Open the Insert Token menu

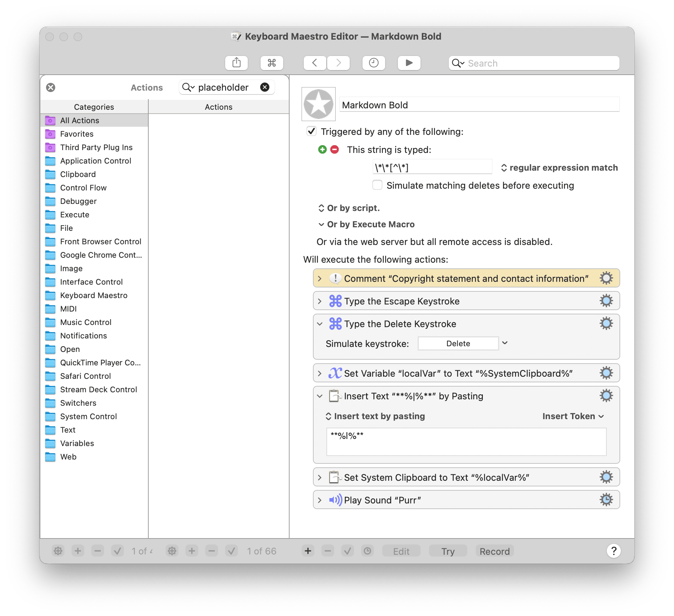click(x=573, y=416)
